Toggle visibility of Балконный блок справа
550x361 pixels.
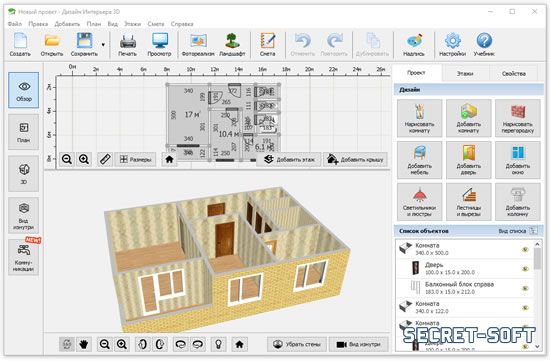coord(525,288)
